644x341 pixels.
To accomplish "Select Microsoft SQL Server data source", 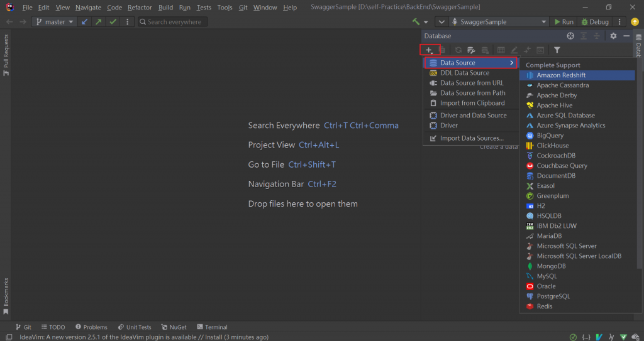I will coord(577,246).
